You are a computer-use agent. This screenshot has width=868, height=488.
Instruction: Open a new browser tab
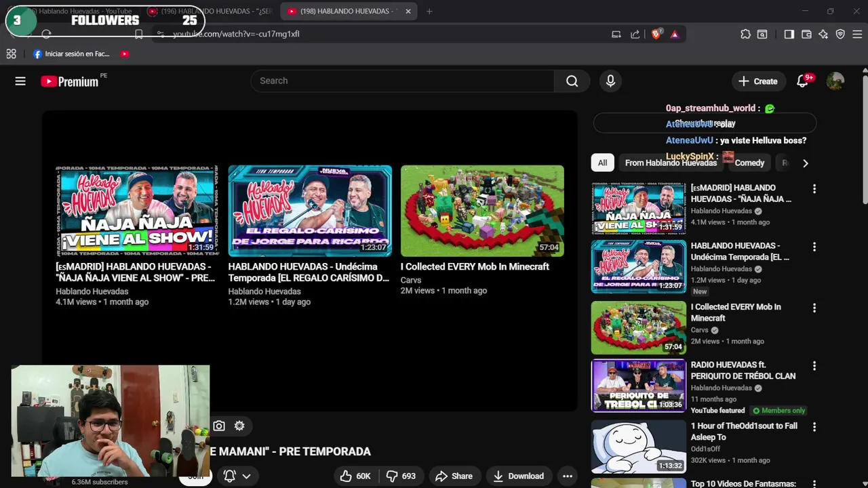(x=429, y=11)
